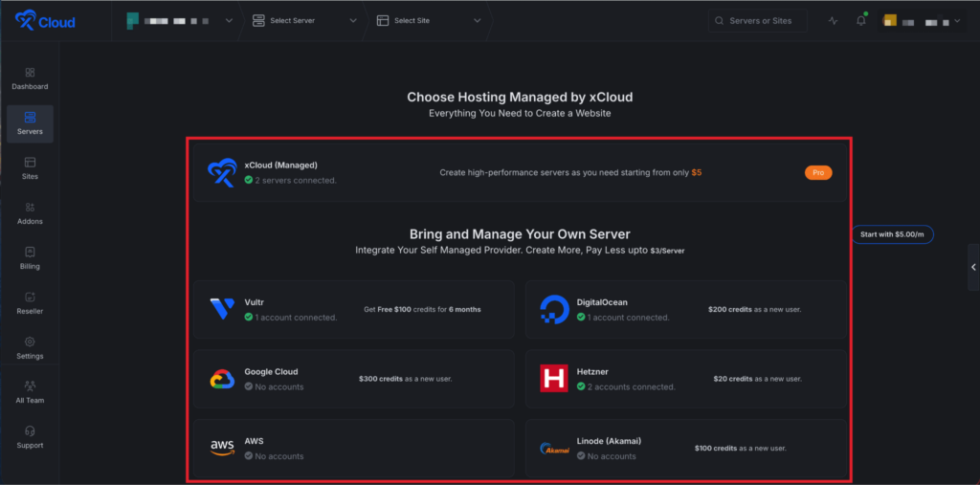Go to Dashboard in sidebar
This screenshot has width=980, height=485.
[x=30, y=78]
